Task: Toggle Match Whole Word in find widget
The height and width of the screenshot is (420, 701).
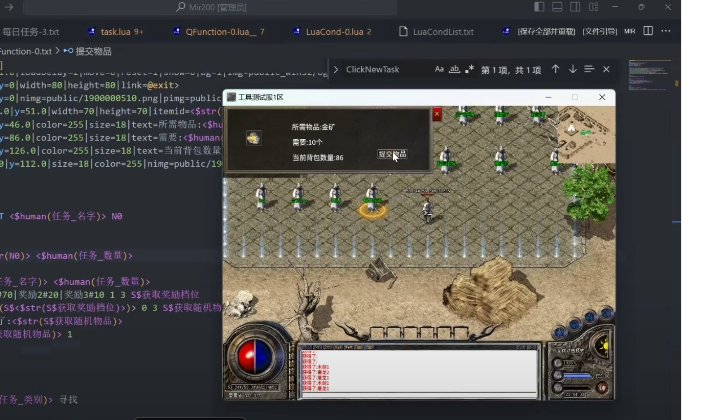Action: click(x=455, y=70)
